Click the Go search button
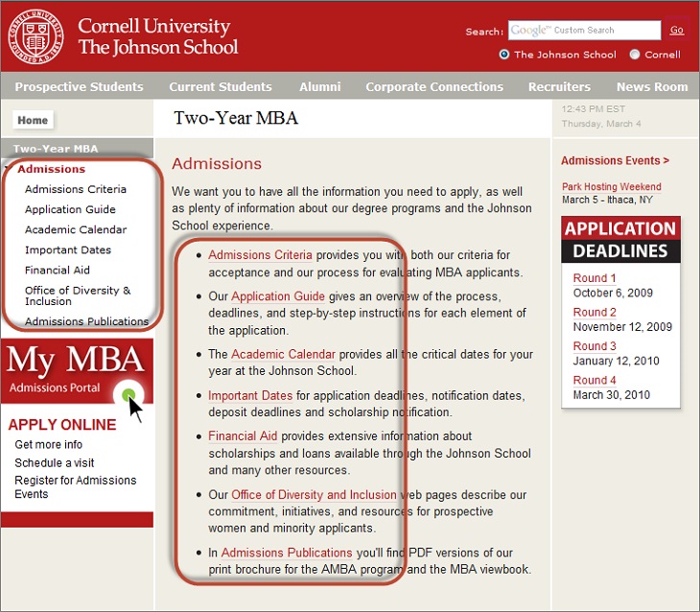Viewport: 700px width, 612px height. [676, 30]
